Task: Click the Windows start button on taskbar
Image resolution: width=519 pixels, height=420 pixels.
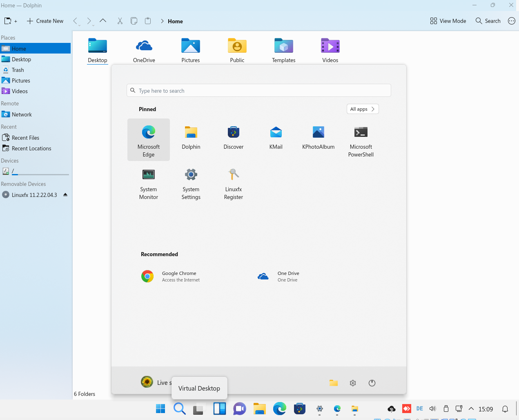Action: click(160, 409)
